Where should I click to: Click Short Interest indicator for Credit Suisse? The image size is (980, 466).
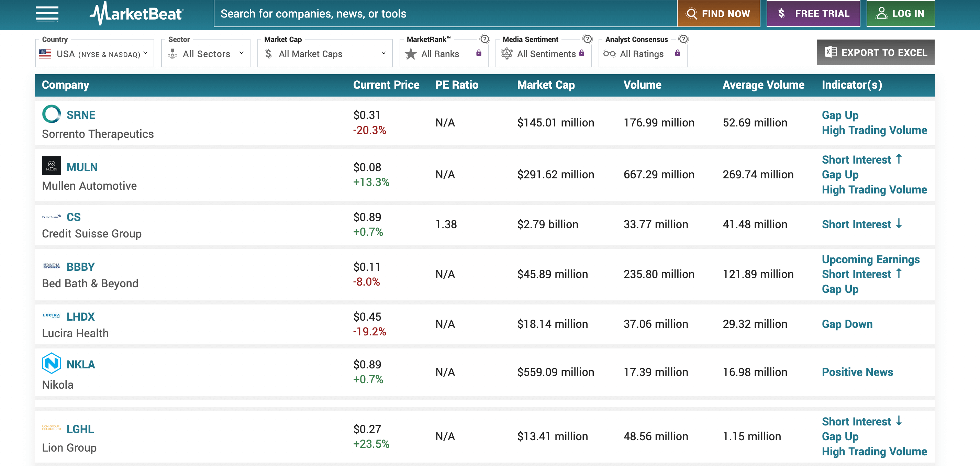point(862,224)
